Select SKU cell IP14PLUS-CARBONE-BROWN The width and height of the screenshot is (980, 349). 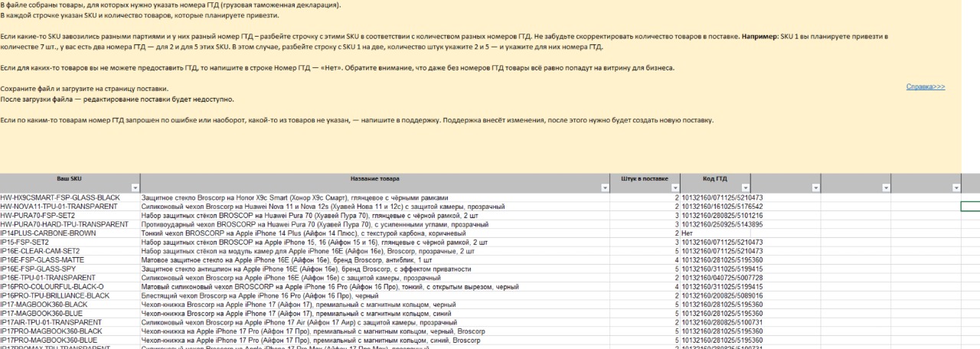pyautogui.click(x=70, y=233)
